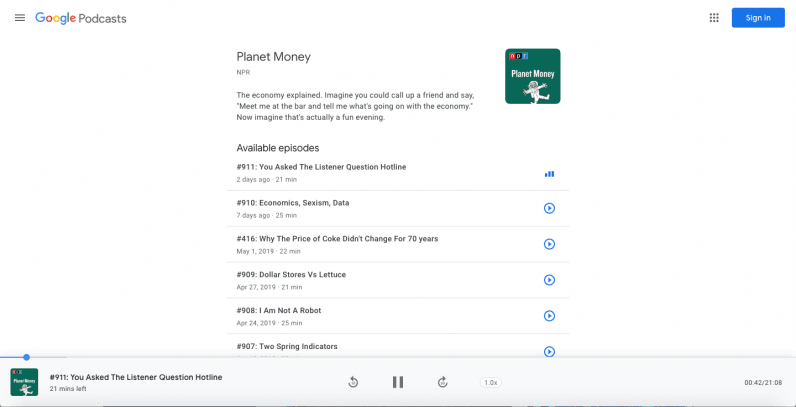Open the #910: Economics, Sexism, Data title
The image size is (796, 407).
[x=293, y=203]
